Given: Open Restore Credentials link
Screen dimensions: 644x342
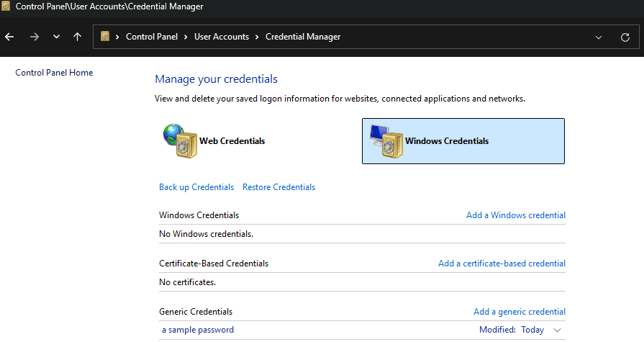Looking at the screenshot, I should coord(278,187).
